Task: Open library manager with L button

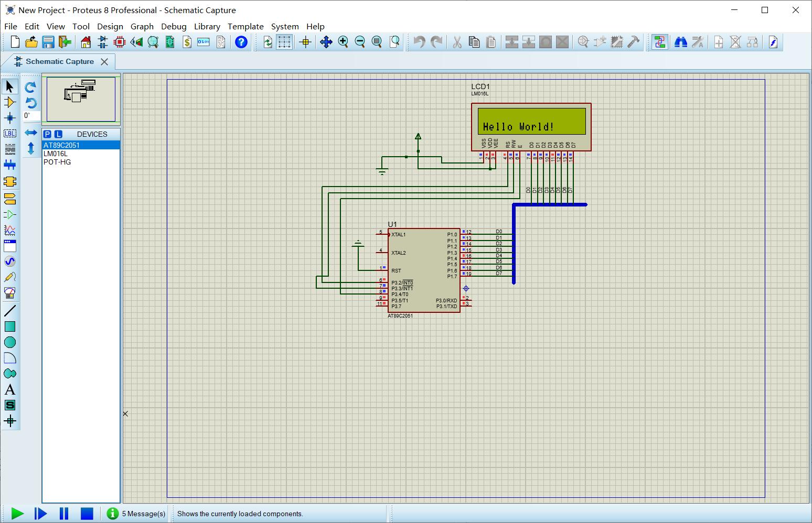Action: pos(58,134)
